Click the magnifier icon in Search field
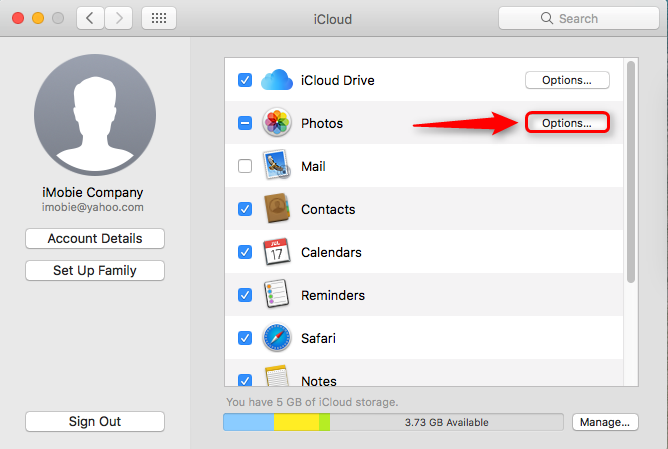Screen dimensions: 668x449 pos(547,18)
